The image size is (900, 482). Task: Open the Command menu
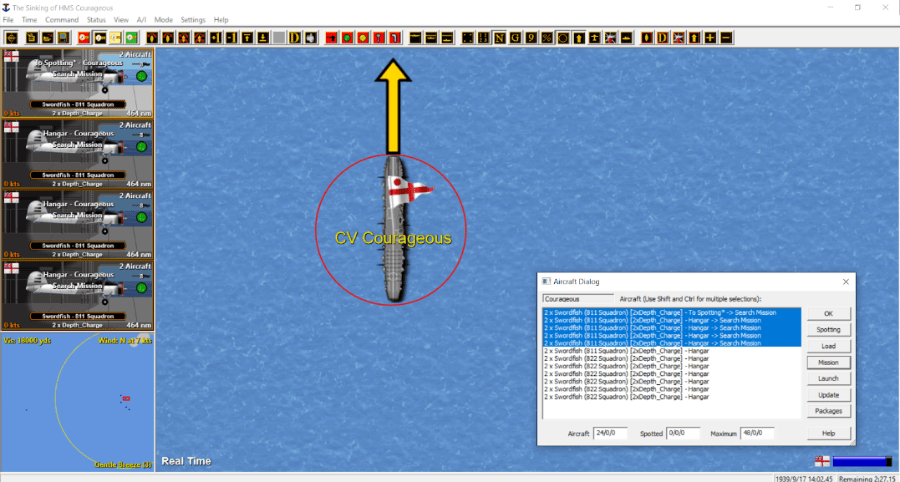point(62,20)
